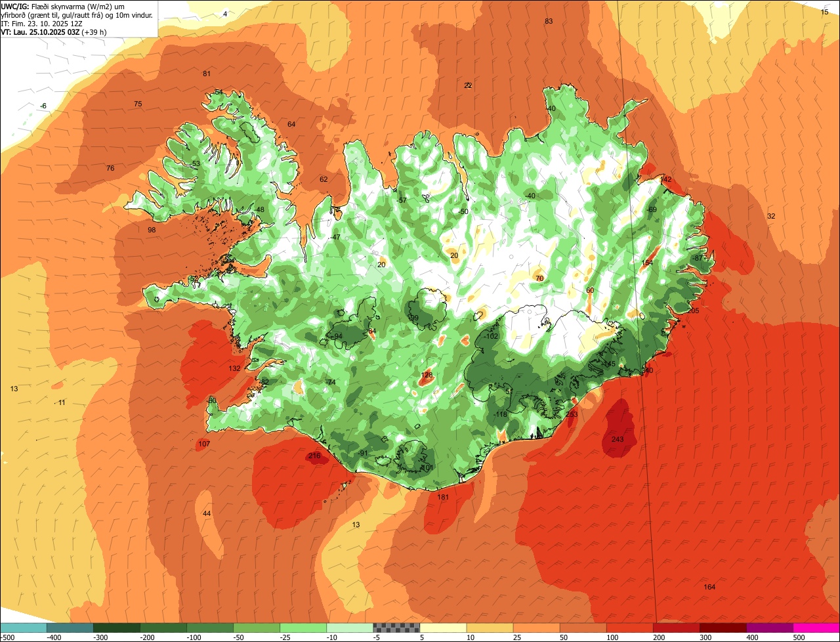
Task: Click the map value 154 in east Iceland
Action: coord(647,263)
